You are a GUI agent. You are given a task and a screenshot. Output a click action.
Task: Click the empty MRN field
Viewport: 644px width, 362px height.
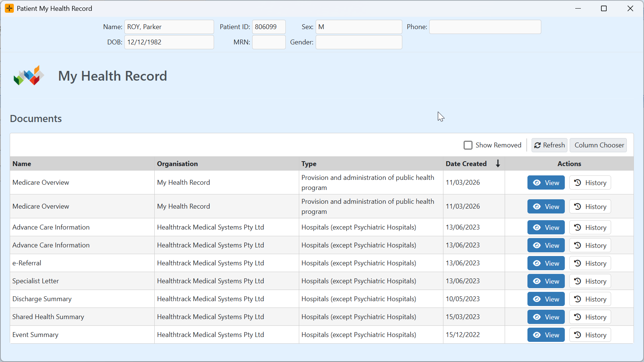269,42
